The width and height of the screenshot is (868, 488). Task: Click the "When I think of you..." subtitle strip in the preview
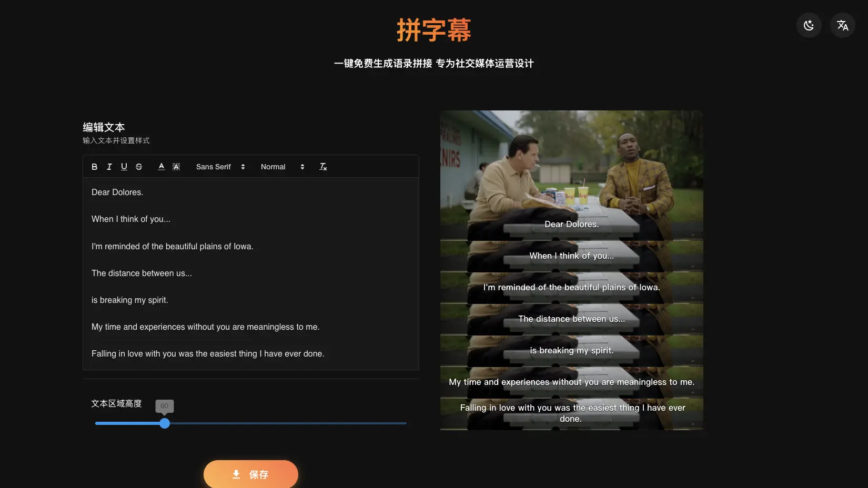point(571,256)
